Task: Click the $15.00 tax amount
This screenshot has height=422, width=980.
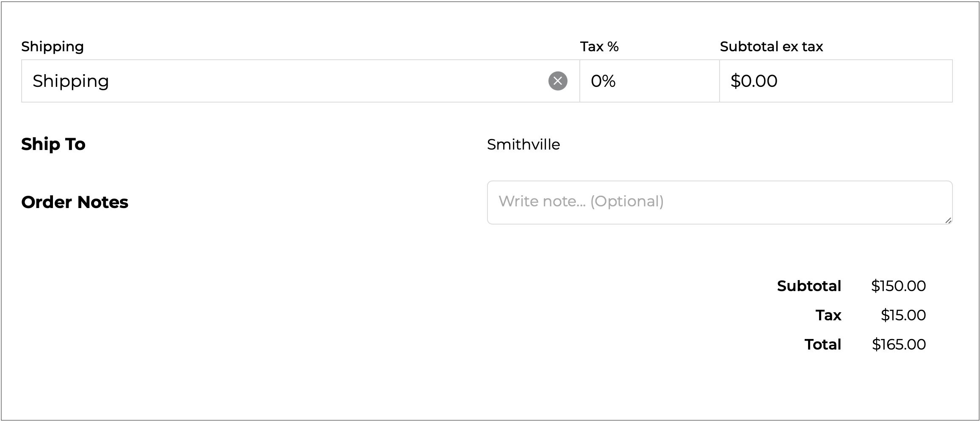Action: coord(903,315)
